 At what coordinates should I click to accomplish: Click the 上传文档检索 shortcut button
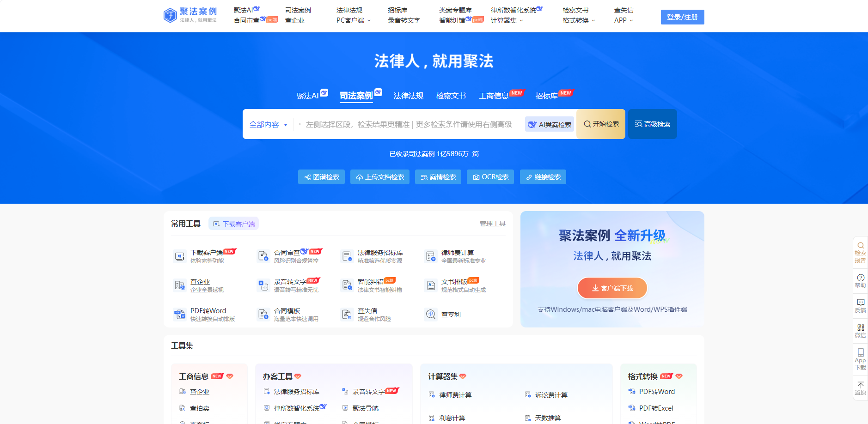(380, 177)
